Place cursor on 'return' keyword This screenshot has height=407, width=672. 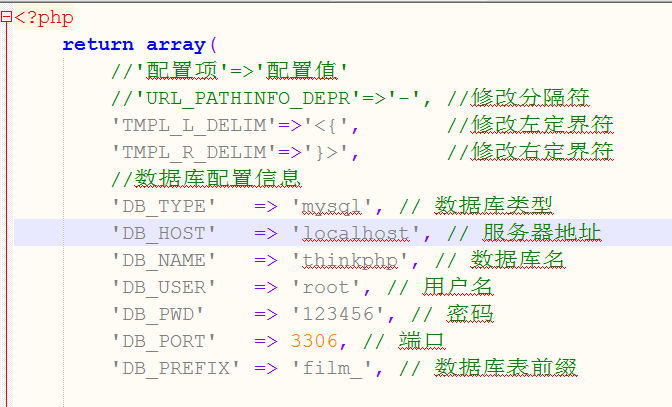pyautogui.click(x=99, y=45)
